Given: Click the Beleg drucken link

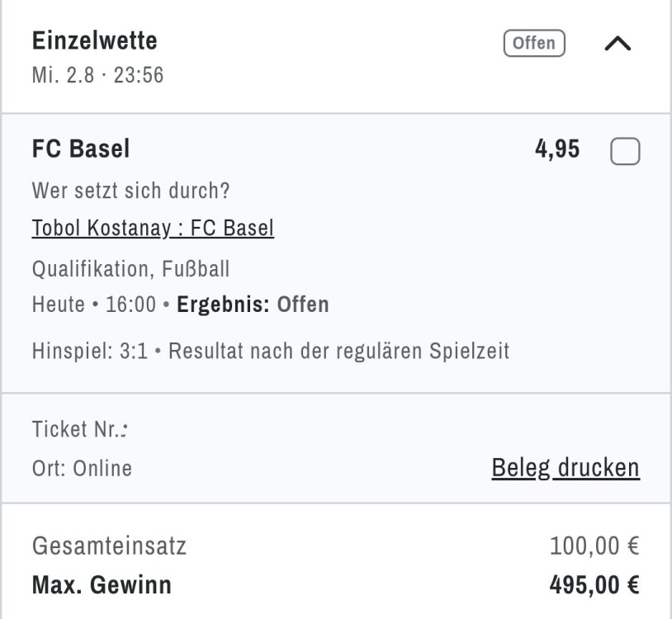Looking at the screenshot, I should tap(566, 468).
